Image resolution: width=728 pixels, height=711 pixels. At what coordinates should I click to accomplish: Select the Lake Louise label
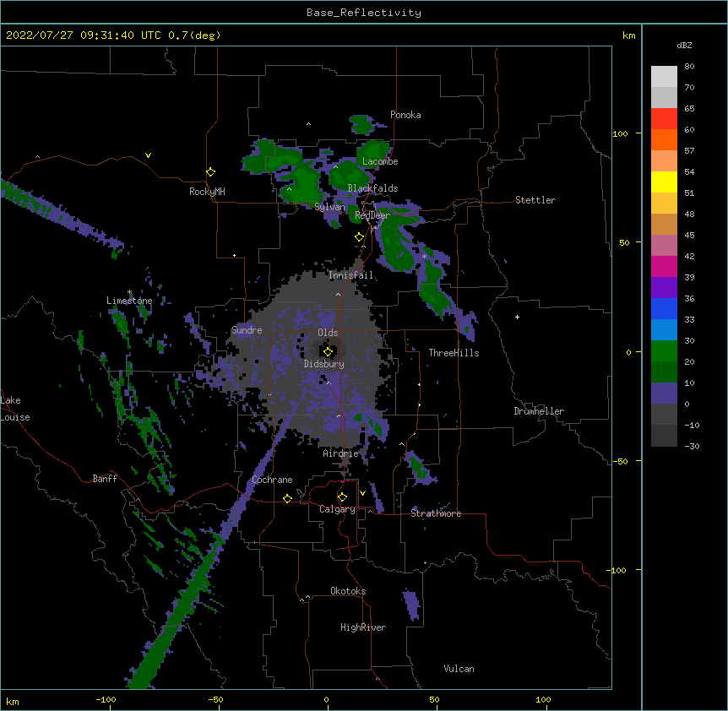15,409
